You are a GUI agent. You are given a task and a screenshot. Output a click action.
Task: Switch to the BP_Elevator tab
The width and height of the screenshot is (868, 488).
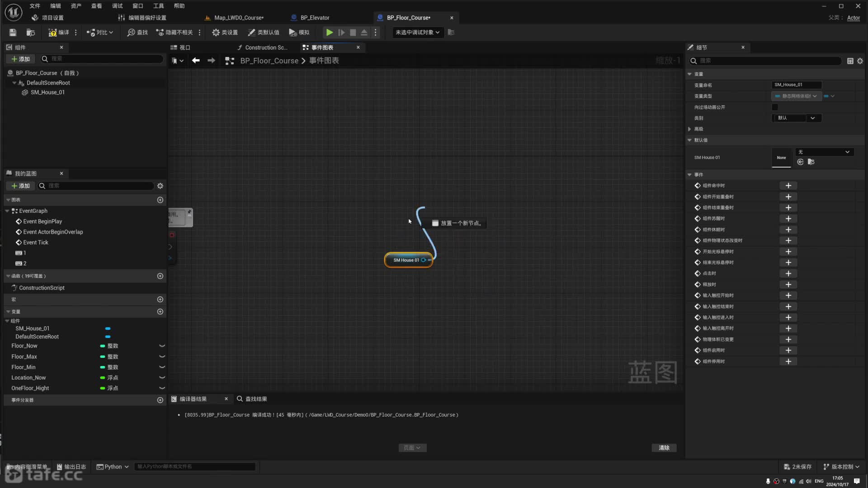pyautogui.click(x=315, y=18)
